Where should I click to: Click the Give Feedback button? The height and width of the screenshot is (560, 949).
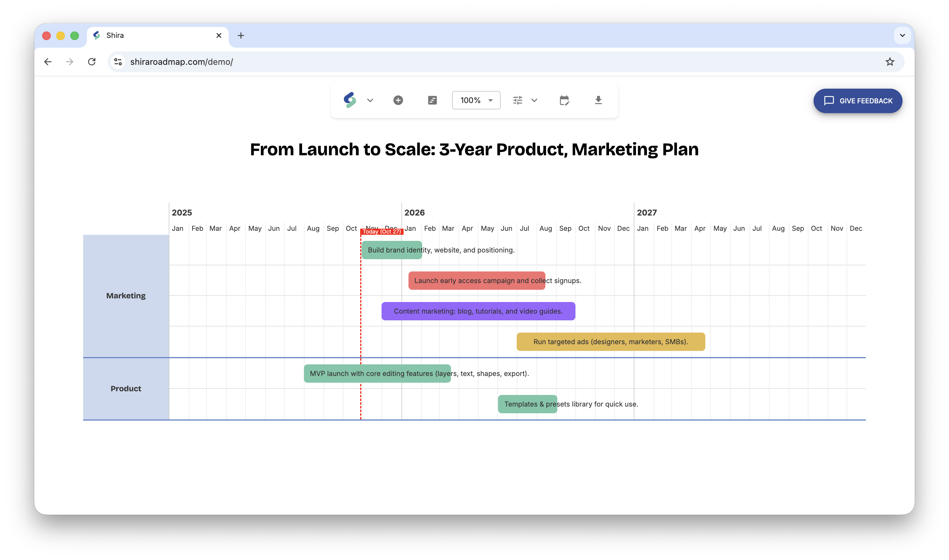[x=858, y=101]
